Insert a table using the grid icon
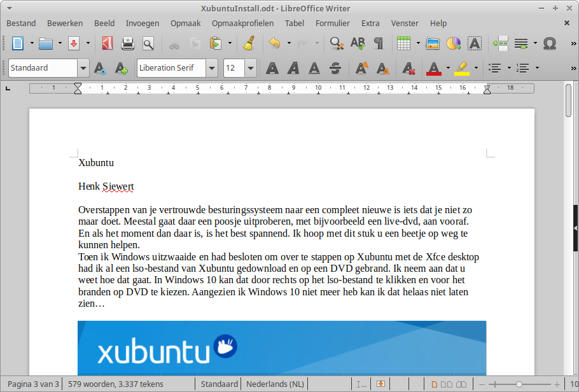Screen dimensions: 579x392 click(403, 44)
